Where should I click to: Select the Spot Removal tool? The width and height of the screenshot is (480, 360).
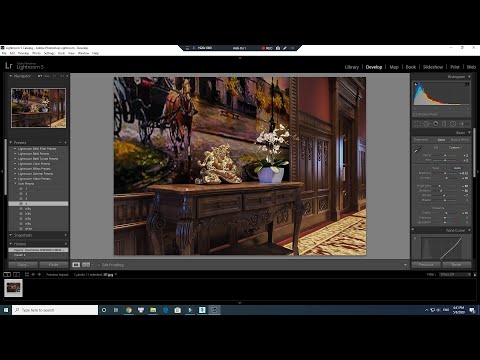click(x=426, y=124)
